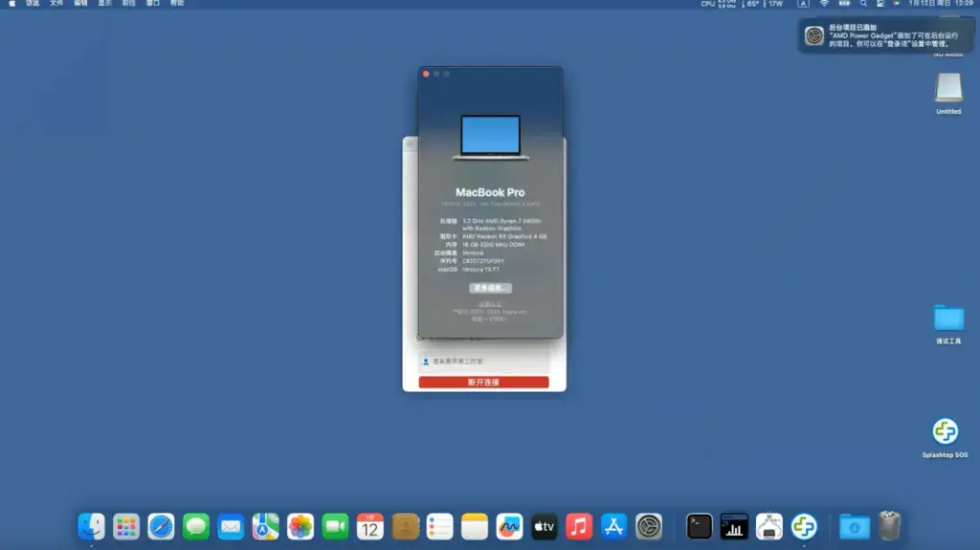Open Launchpad in the Dock
The width and height of the screenshot is (980, 550).
click(x=126, y=526)
